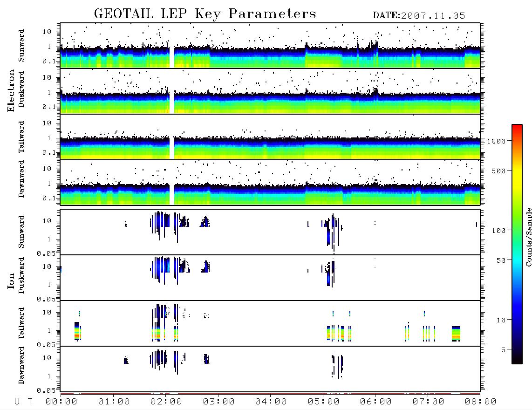Select the Ion "Sunward" panel label
The height and width of the screenshot is (410, 532).
21,232
